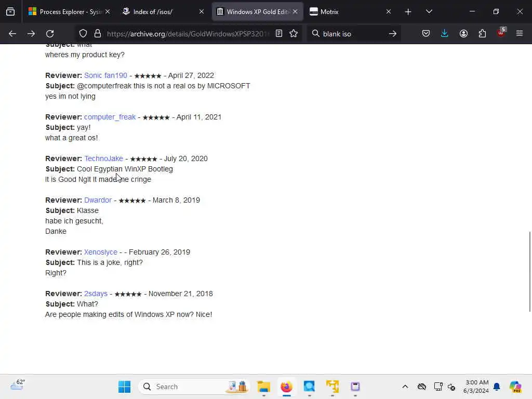Reload the current page
Image resolution: width=532 pixels, height=399 pixels.
(x=50, y=34)
